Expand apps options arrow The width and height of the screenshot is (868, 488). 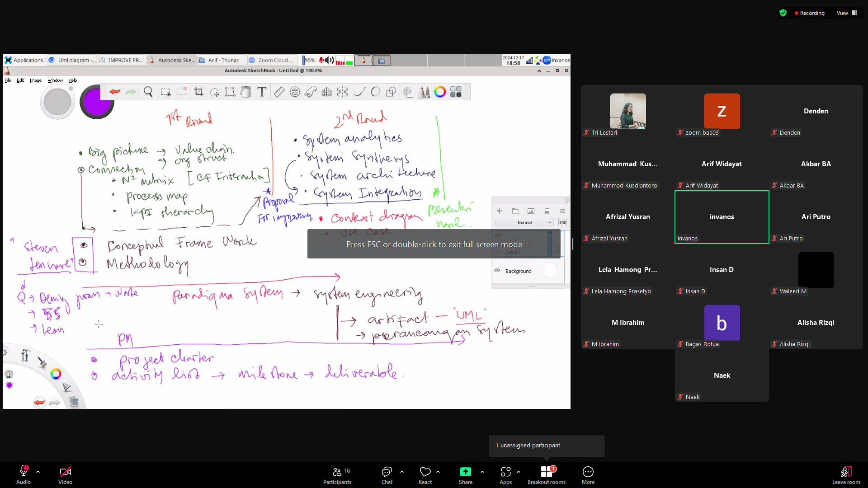(519, 472)
